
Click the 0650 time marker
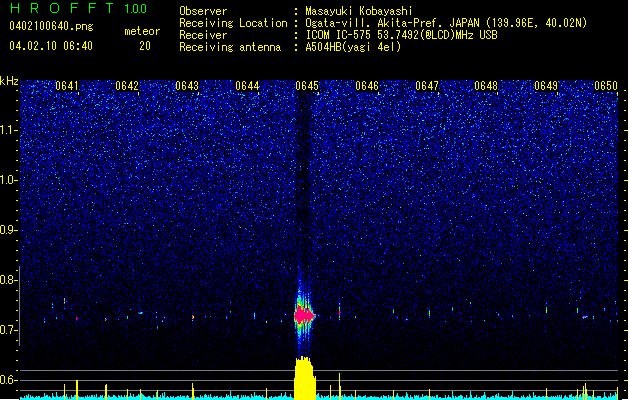point(606,86)
